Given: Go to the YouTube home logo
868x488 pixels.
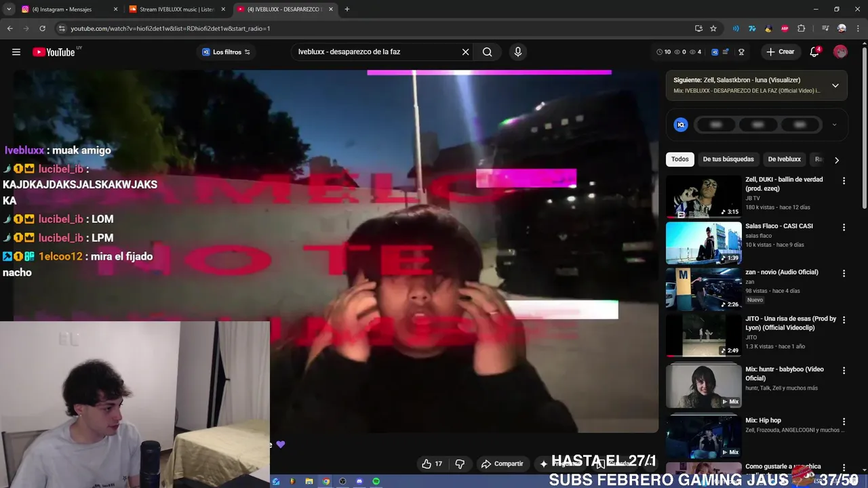Looking at the screenshot, I should point(54,52).
